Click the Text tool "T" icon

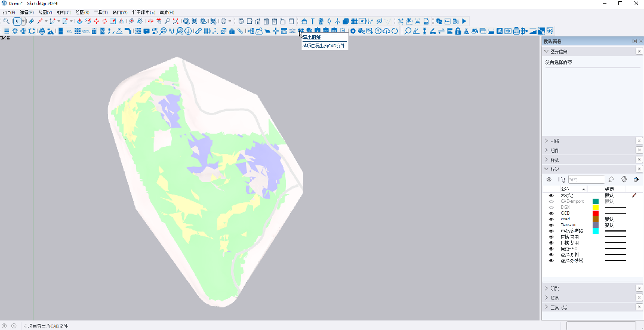pyautogui.click(x=312, y=21)
